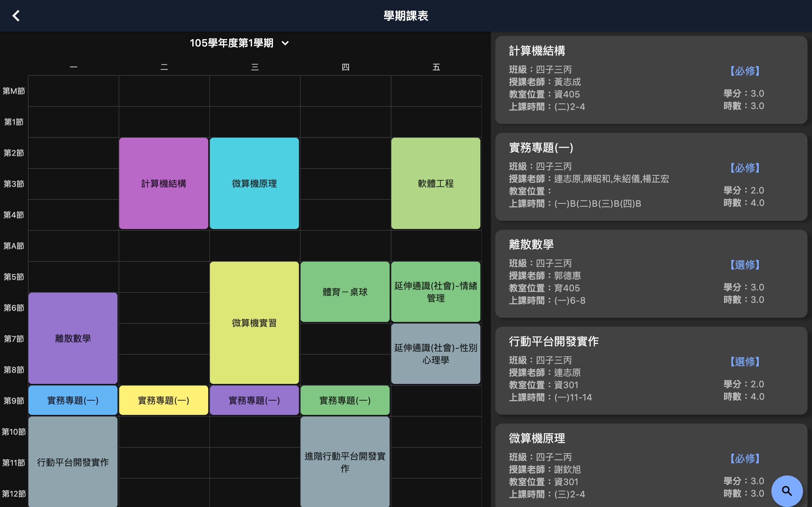The image size is (812, 507).
Task: Select the purple 計算機結構 course block
Action: [164, 183]
